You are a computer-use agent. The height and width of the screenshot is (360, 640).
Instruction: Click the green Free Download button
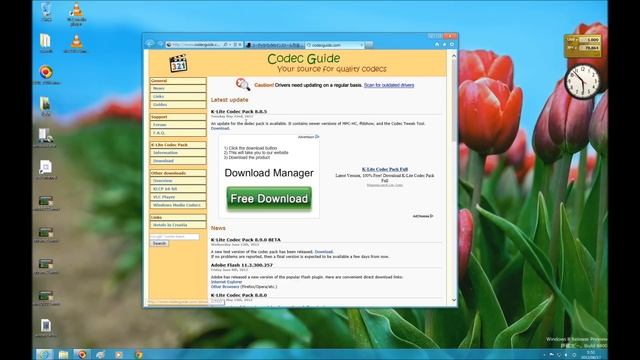[269, 198]
